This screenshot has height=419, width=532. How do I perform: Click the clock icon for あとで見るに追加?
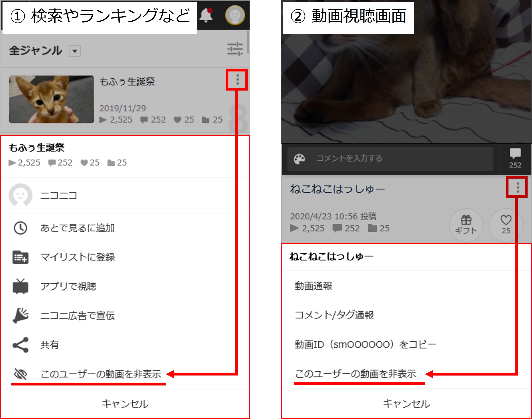pyautogui.click(x=21, y=228)
